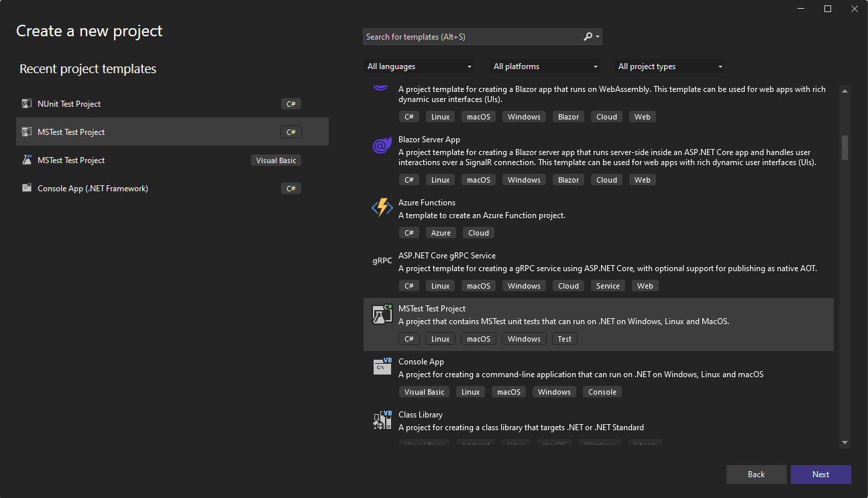Select the Class Library template title
This screenshot has height=498, width=868.
(421, 415)
